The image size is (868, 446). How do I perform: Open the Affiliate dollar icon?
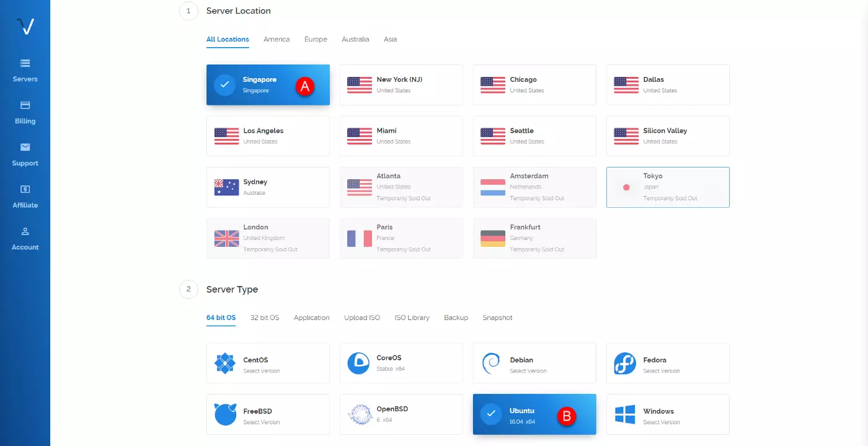click(x=25, y=189)
